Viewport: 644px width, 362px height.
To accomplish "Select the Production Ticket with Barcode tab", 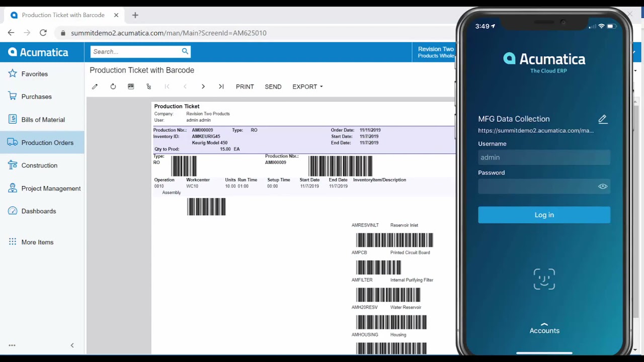I will (x=63, y=15).
